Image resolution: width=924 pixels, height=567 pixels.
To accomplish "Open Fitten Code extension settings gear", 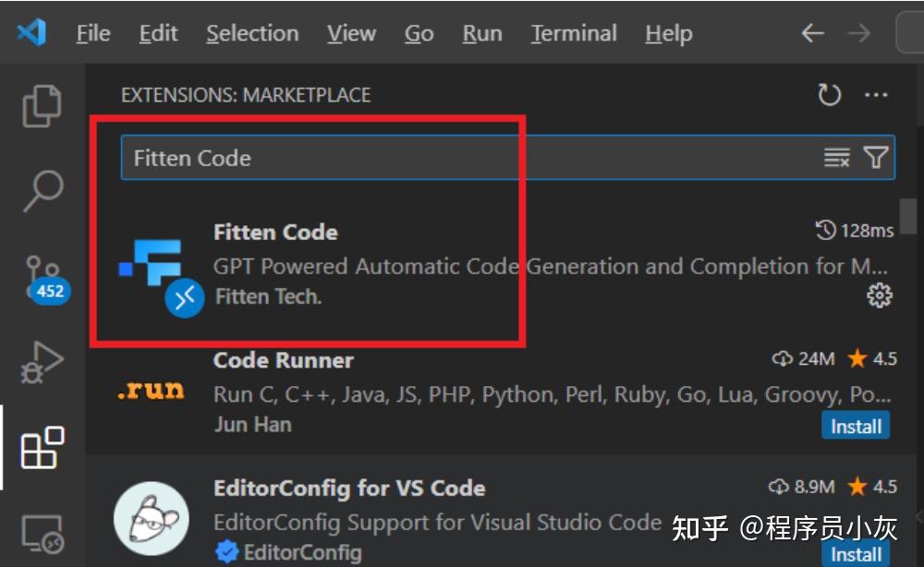I will (x=877, y=296).
